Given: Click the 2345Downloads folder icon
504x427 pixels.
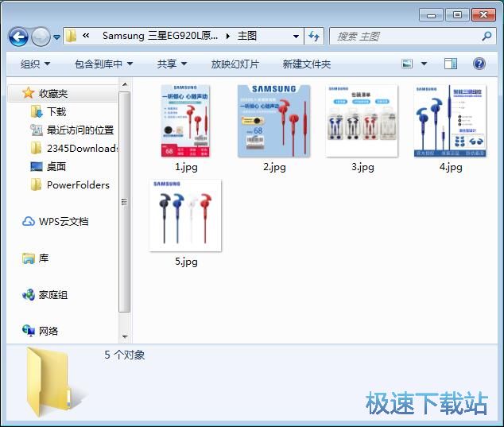Looking at the screenshot, I should pos(36,148).
